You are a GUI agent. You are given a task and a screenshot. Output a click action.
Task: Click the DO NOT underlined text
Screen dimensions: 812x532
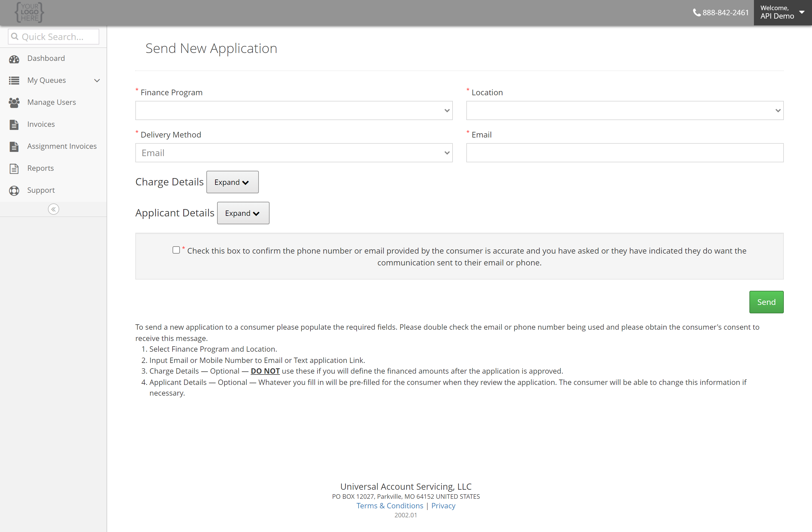(x=265, y=371)
